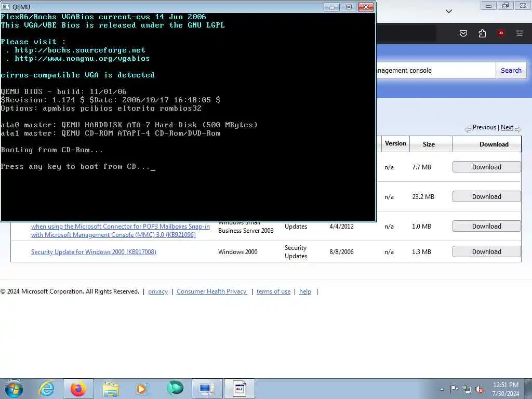This screenshot has width=532, height=399.
Task: Click Business Server 2003 product text
Action: (x=246, y=231)
